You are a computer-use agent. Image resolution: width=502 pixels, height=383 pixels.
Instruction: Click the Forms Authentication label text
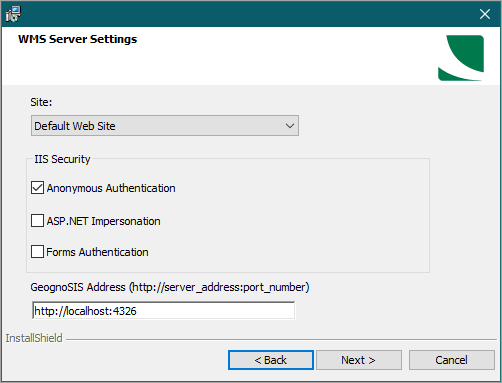pyautogui.click(x=97, y=252)
